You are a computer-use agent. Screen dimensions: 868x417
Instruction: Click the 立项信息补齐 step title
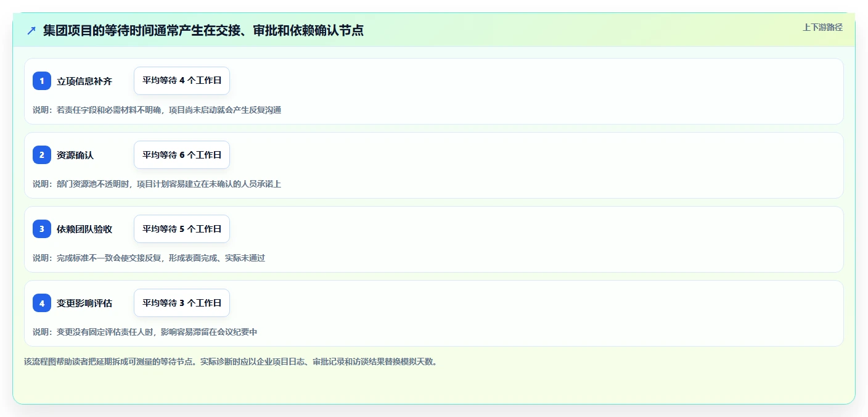point(84,81)
